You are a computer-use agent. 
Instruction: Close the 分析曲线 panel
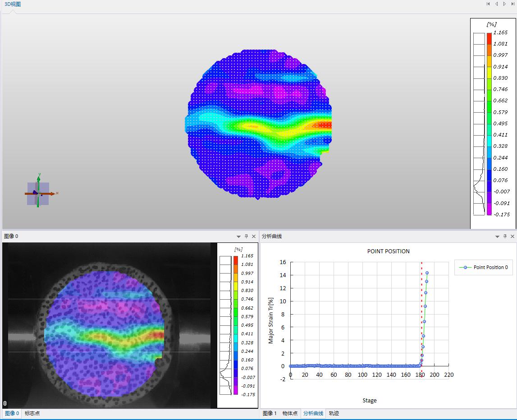click(x=512, y=236)
